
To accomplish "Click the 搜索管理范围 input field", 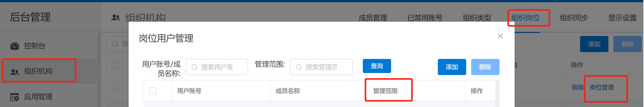I will 321,67.
